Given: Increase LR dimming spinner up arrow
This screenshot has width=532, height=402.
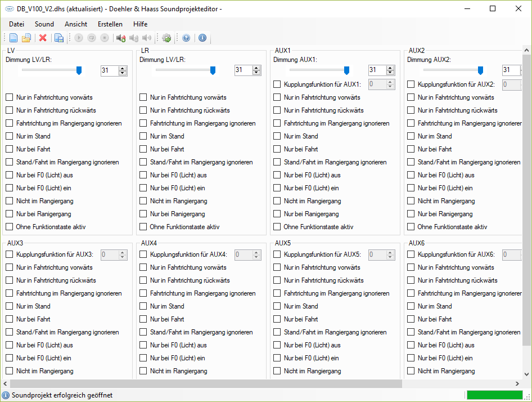Looking at the screenshot, I should (256, 68).
